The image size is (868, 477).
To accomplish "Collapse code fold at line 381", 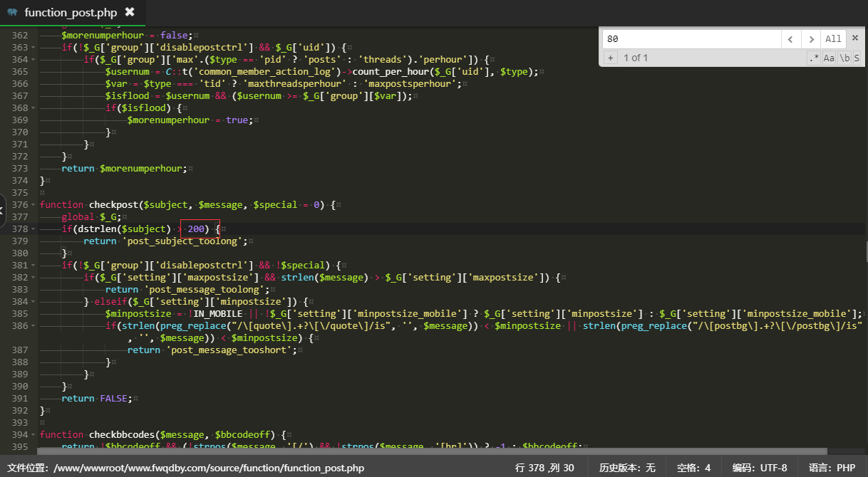I will pyautogui.click(x=34, y=266).
